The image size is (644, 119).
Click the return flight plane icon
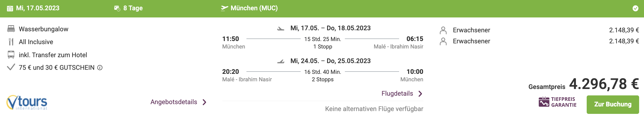[x=281, y=61]
